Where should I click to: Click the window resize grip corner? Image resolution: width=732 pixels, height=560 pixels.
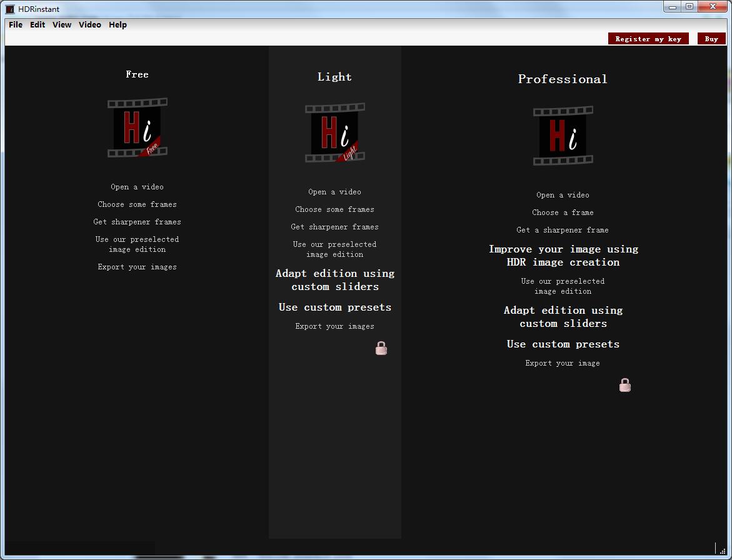point(723,551)
